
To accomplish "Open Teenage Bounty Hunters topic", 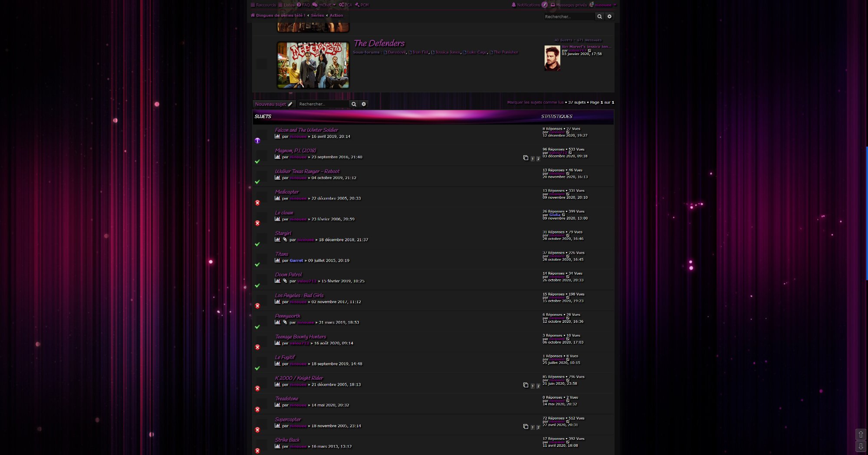I will [300, 337].
